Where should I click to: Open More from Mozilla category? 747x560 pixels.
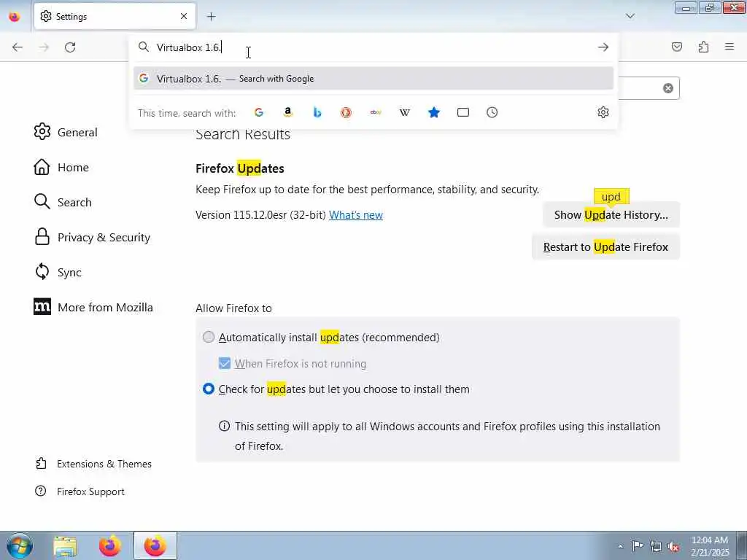tap(93, 307)
